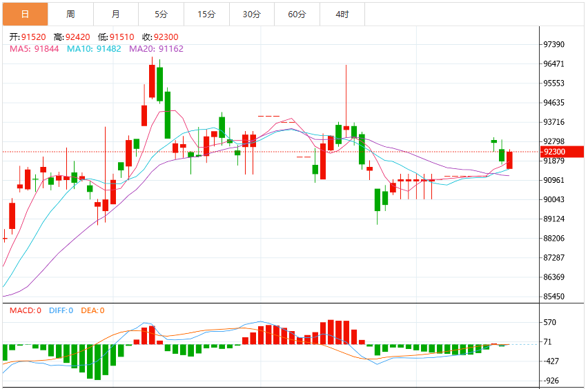Click the red 92300 current price tag
The height and width of the screenshot is (389, 588).
click(x=562, y=152)
